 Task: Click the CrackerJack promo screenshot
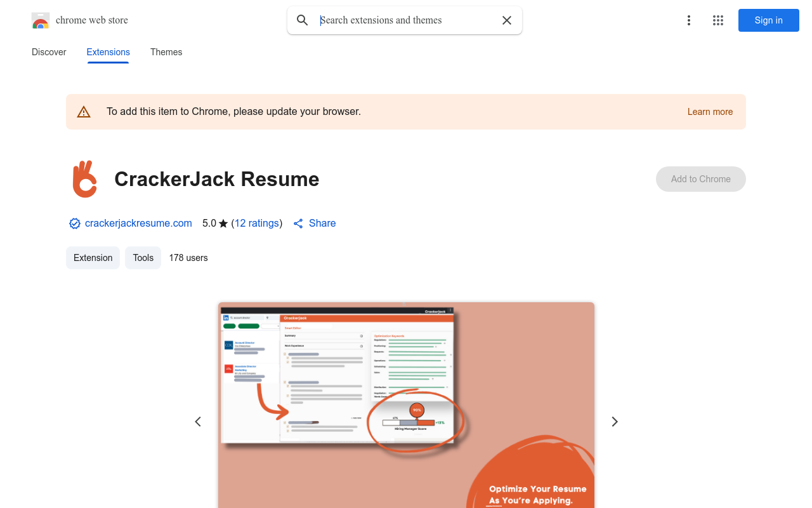pyautogui.click(x=406, y=405)
